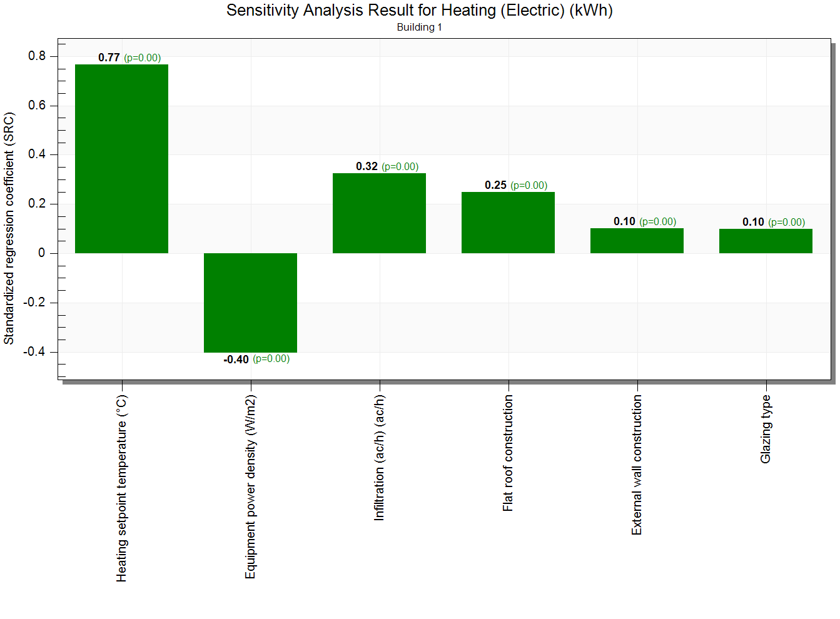
Task: Click the 0.8 tick on the y-axis
Action: (x=37, y=56)
